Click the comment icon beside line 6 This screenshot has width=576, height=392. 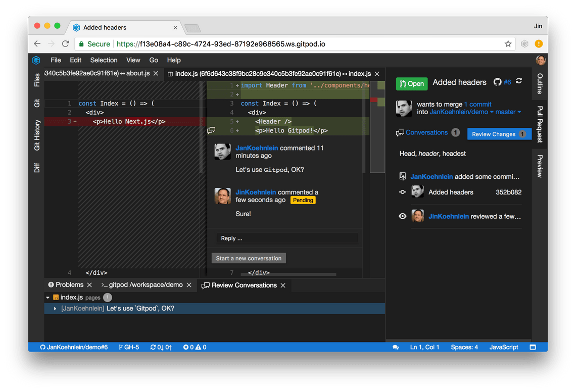coord(211,130)
